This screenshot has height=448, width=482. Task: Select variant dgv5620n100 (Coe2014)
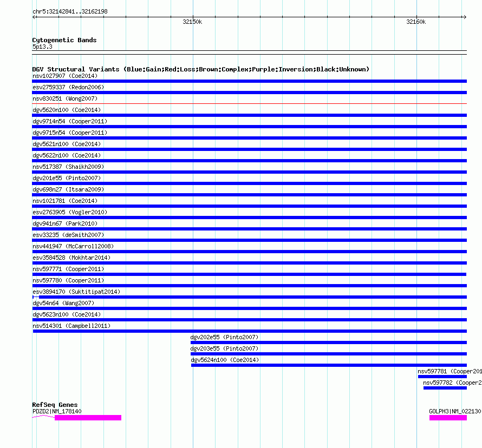pos(67,110)
